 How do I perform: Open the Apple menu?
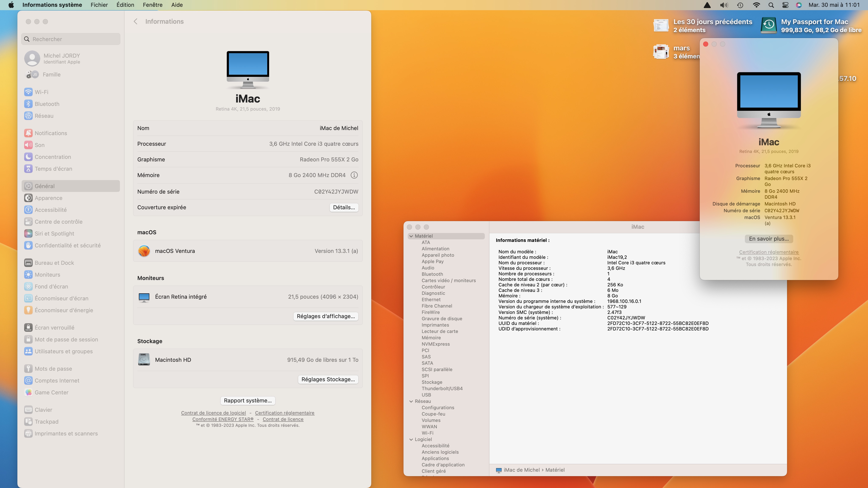pos(11,5)
